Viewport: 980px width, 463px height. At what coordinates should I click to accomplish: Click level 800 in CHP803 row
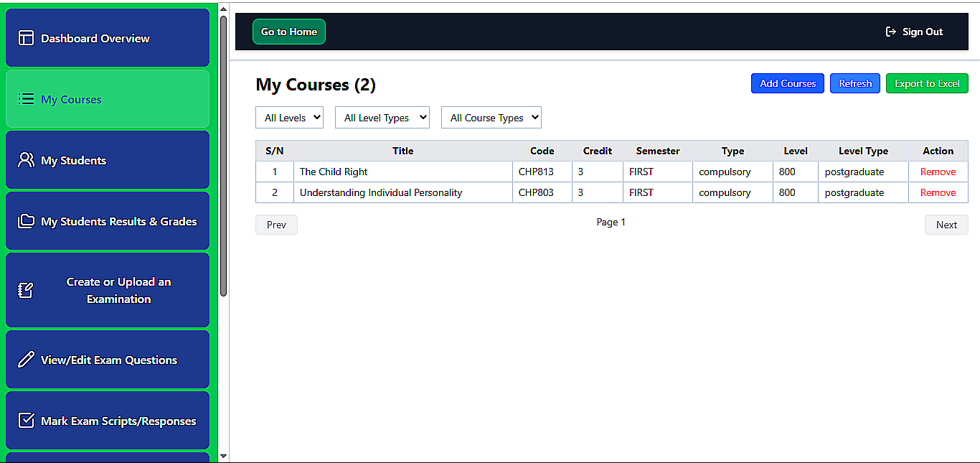pos(796,192)
